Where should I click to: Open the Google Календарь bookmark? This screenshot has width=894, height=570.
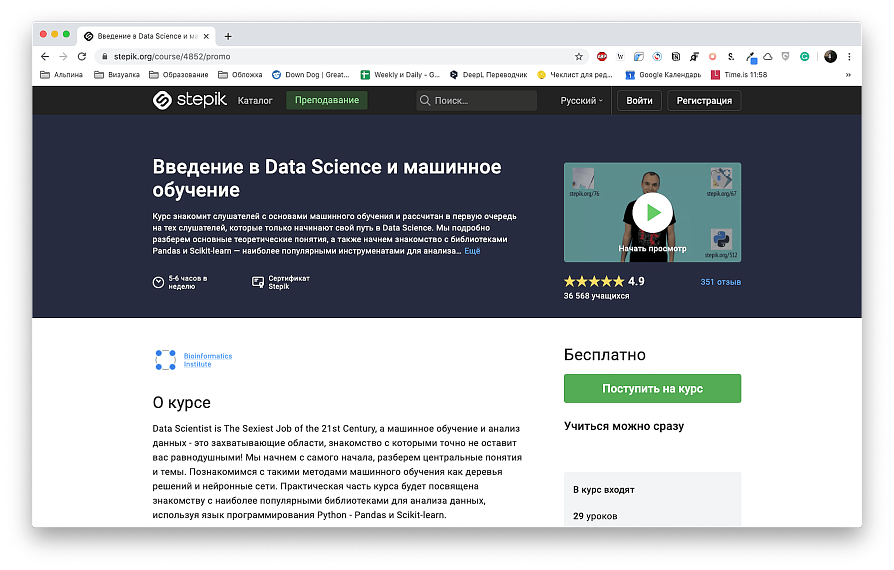coord(663,75)
